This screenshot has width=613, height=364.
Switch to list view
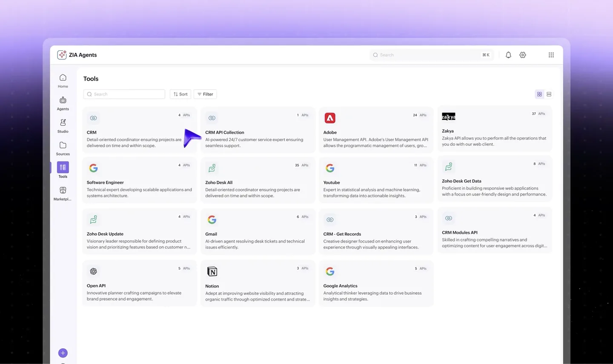pos(549,94)
